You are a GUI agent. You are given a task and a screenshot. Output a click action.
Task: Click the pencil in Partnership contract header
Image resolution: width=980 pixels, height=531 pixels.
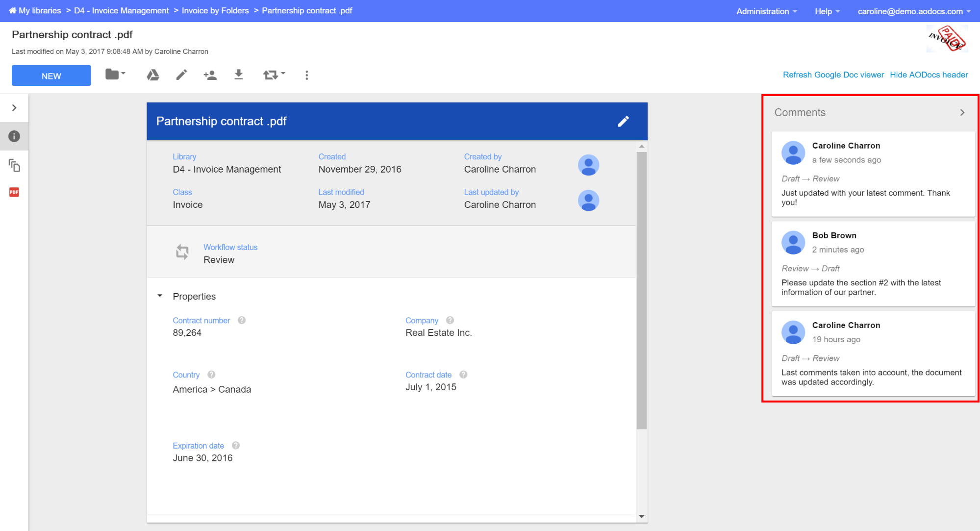coord(623,122)
